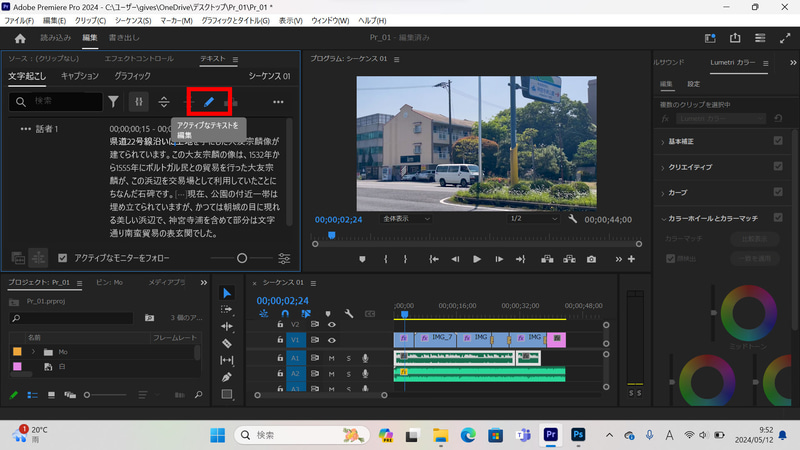Open the シーケンス(S) menu
800x450 pixels.
pos(133,20)
